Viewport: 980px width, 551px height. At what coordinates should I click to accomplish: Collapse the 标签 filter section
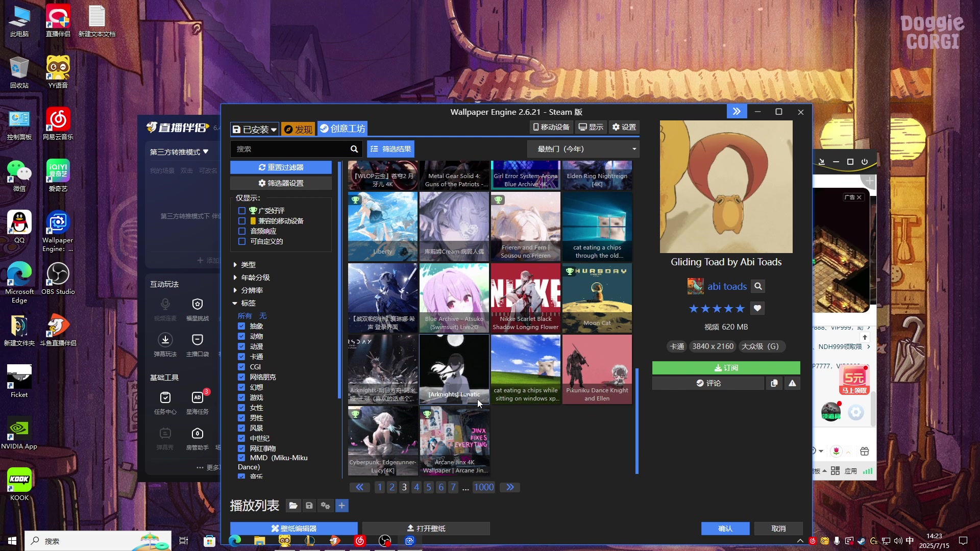(244, 303)
